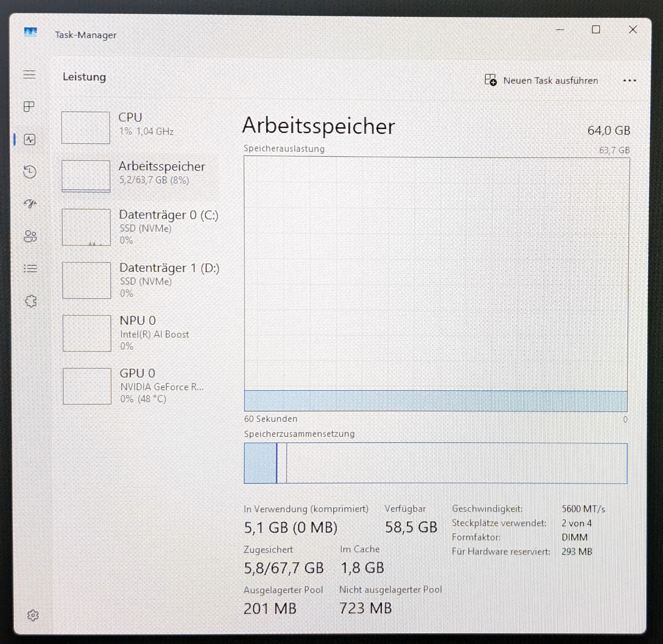This screenshot has height=644, width=663.
Task: Click the CPU mini graph thumbnail
Action: click(86, 128)
